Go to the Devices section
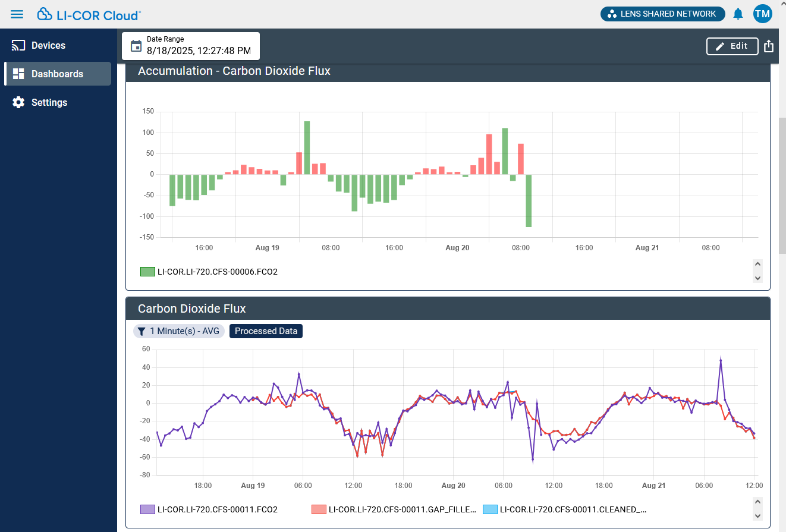 coord(48,45)
